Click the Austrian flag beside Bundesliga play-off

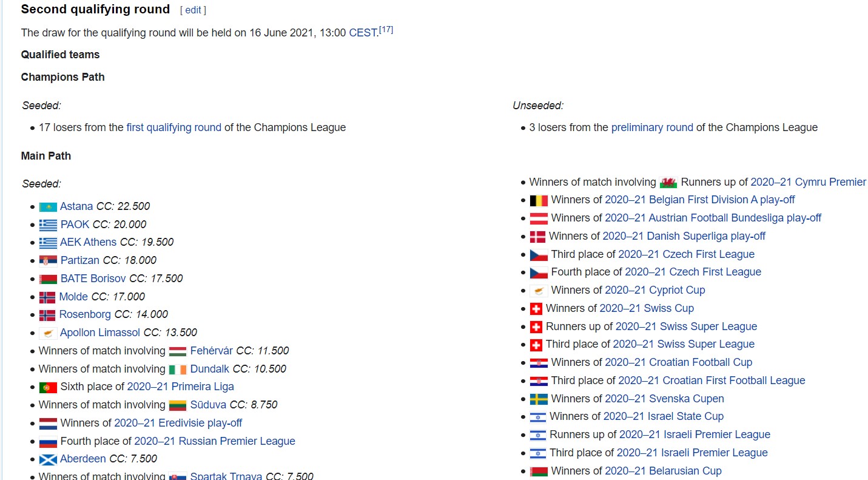[x=539, y=218]
